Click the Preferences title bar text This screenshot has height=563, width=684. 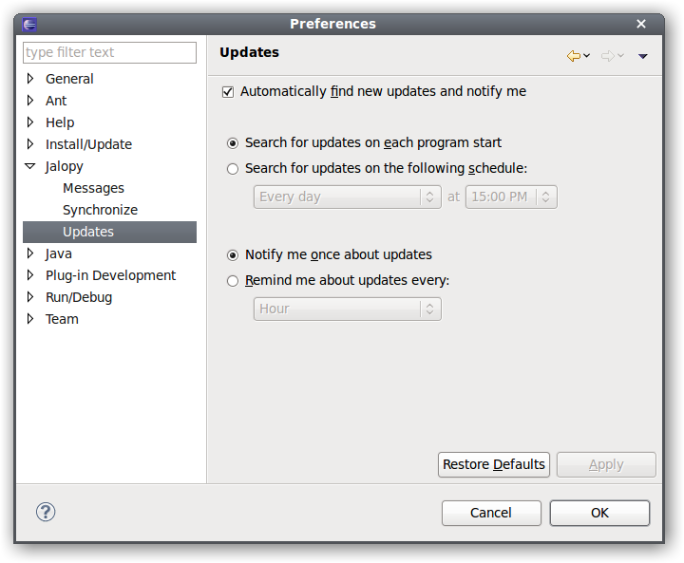333,24
